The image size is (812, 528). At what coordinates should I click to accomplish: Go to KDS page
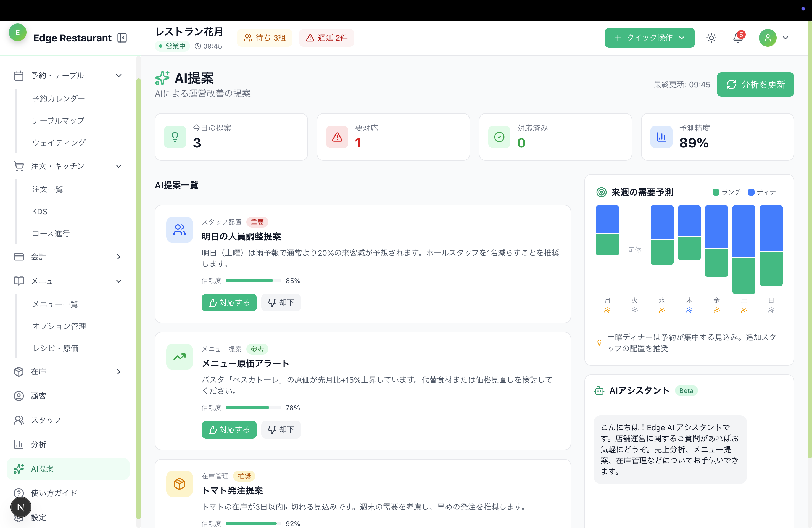[x=39, y=212]
